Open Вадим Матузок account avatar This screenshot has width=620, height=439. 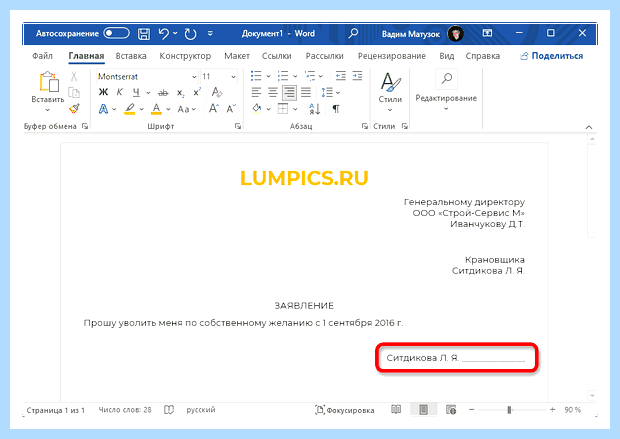click(456, 34)
